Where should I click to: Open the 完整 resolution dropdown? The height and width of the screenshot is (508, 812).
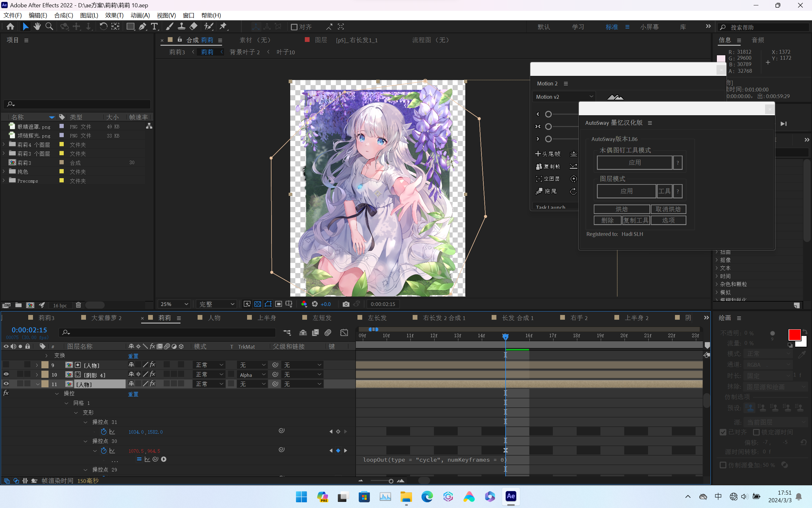216,304
